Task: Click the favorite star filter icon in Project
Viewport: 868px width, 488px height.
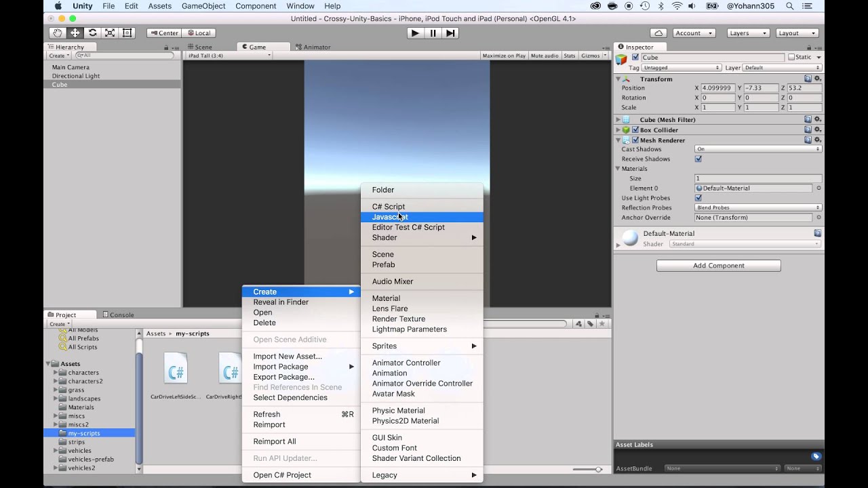Action: (601, 324)
